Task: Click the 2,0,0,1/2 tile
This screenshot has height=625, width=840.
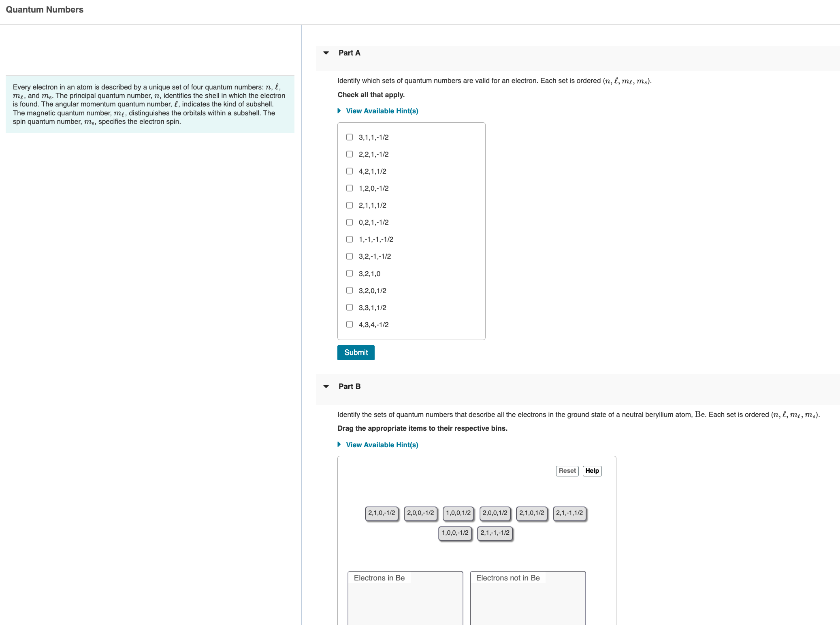Action: 495,513
